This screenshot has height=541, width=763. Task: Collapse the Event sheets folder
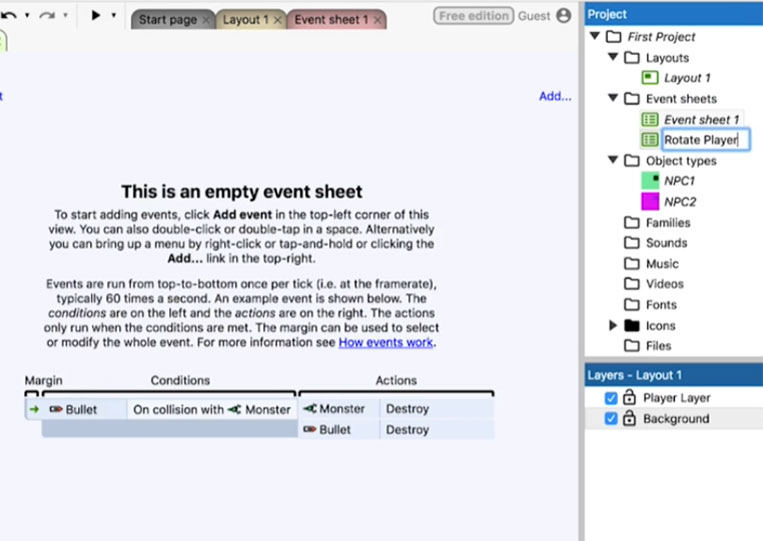[613, 98]
